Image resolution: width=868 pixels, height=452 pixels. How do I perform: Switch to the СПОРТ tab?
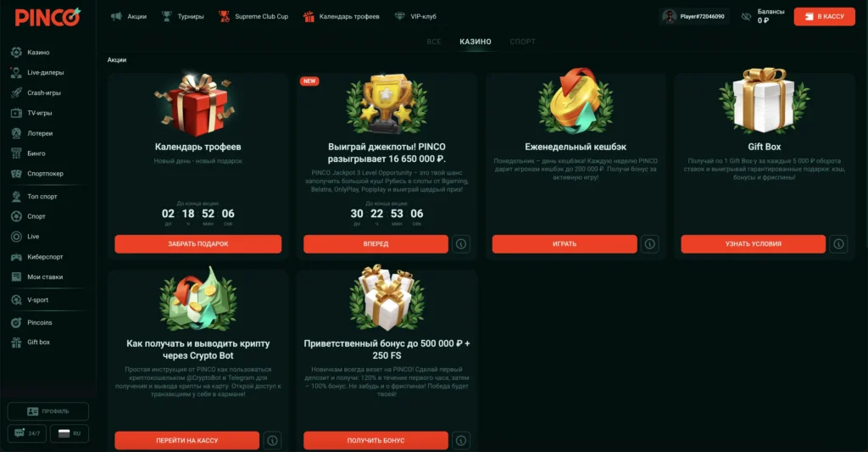click(522, 42)
